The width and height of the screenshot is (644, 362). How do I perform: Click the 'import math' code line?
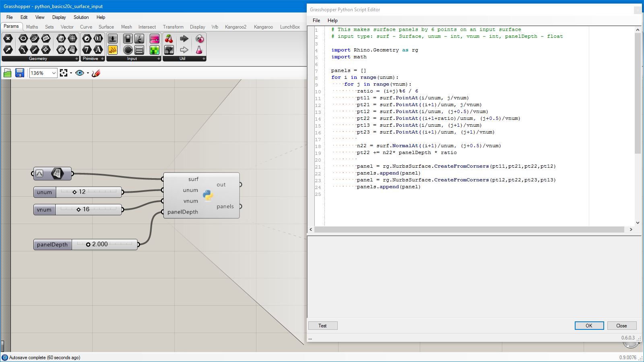(349, 57)
